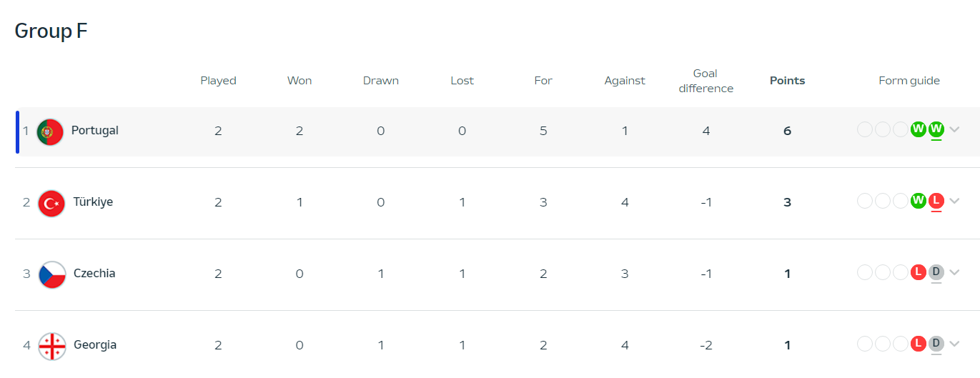Viewport: 980px width, 378px height.
Task: Click Czechia's grey D form badge
Action: (936, 272)
